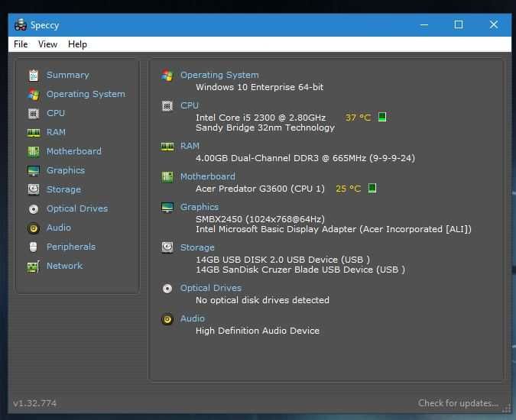
Task: Open Peripherals from the sidebar
Action: point(71,247)
